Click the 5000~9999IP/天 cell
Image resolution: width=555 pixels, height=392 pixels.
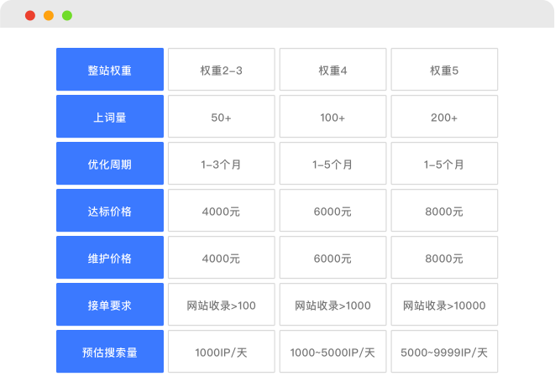coord(444,352)
